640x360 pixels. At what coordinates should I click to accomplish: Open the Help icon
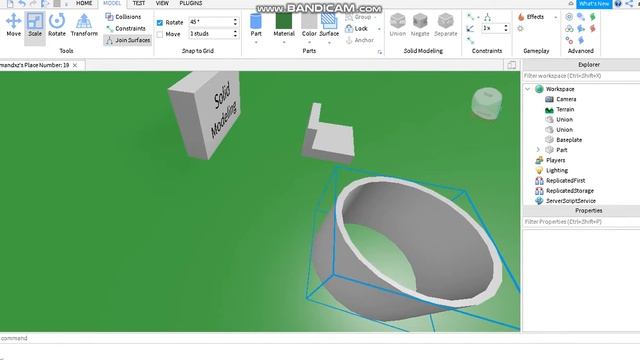coord(618,4)
